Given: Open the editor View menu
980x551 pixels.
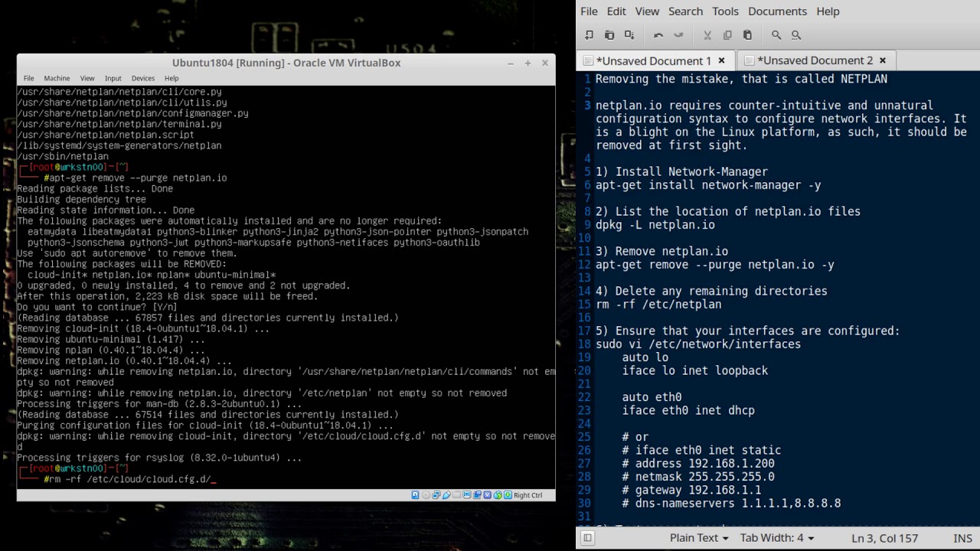Looking at the screenshot, I should (x=647, y=11).
